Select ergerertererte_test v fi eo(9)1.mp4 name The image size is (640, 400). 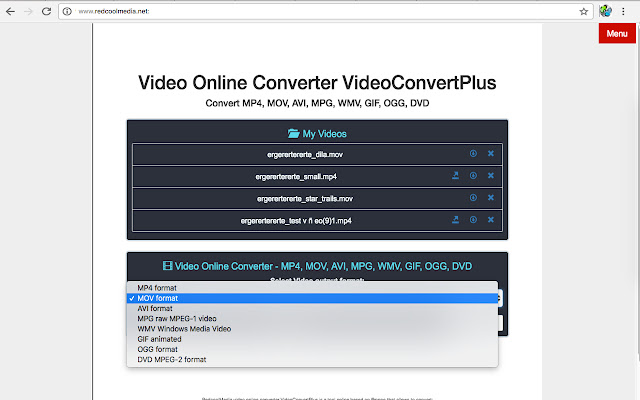click(296, 221)
